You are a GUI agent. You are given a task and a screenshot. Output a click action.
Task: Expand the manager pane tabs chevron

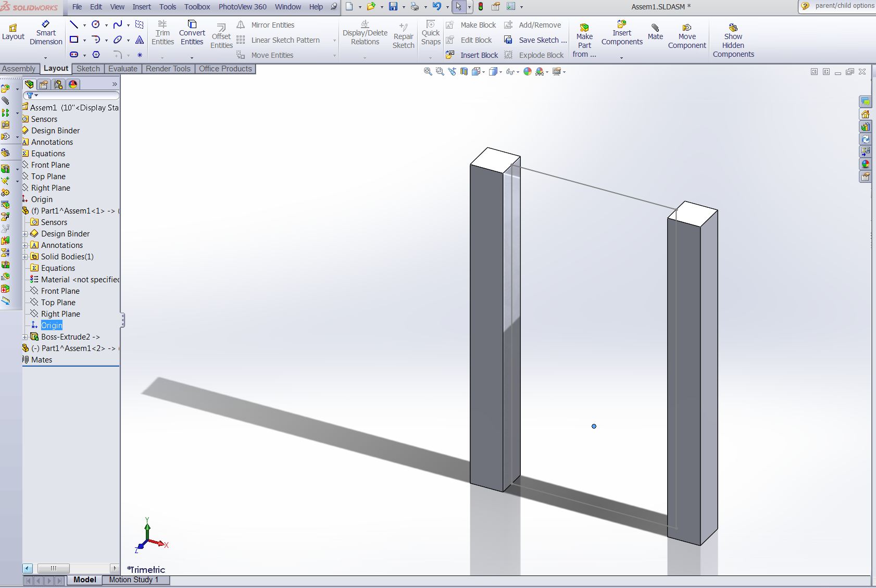pos(115,84)
